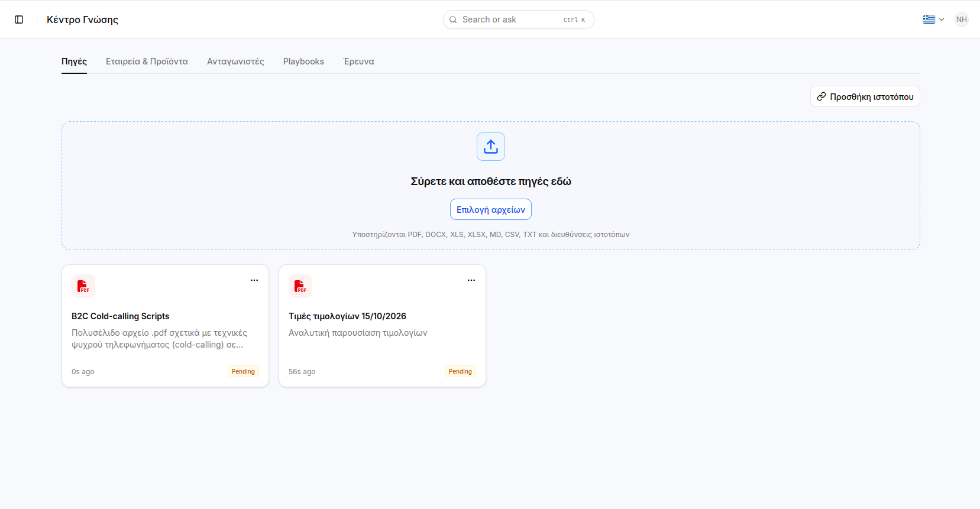Open the Τιμές τιμολογίων 15/10/2026 title
Screen dimensions: 980x509
click(347, 316)
